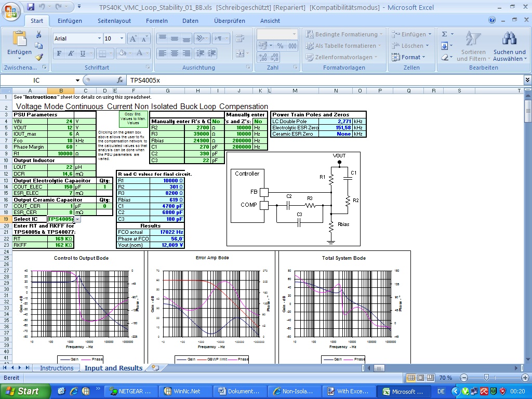This screenshot has width=532, height=399.
Task: Apply percent number format
Action: (280, 46)
